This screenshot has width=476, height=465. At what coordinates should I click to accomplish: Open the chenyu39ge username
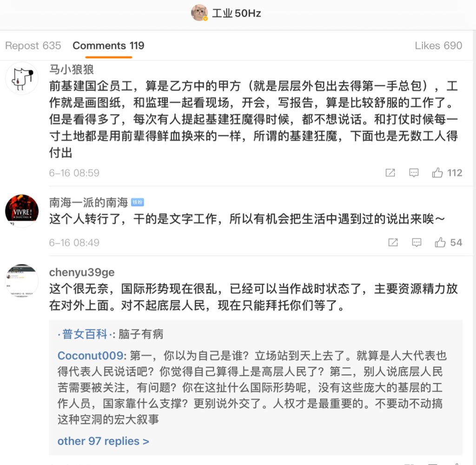[x=82, y=272]
